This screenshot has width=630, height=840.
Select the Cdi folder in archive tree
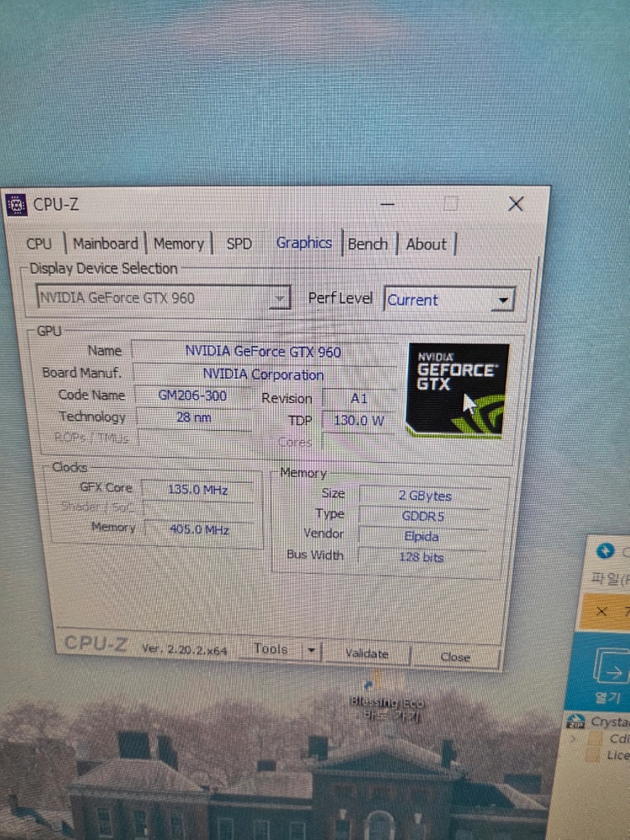(x=608, y=738)
